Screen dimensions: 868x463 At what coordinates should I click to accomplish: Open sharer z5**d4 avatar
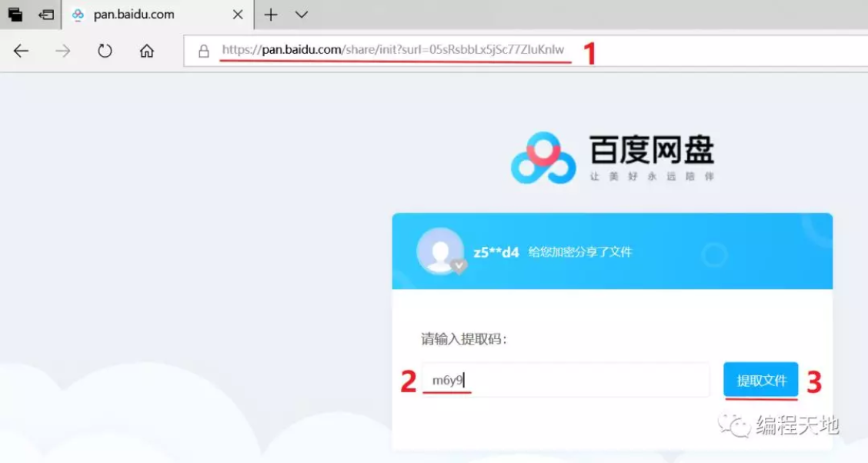(441, 251)
